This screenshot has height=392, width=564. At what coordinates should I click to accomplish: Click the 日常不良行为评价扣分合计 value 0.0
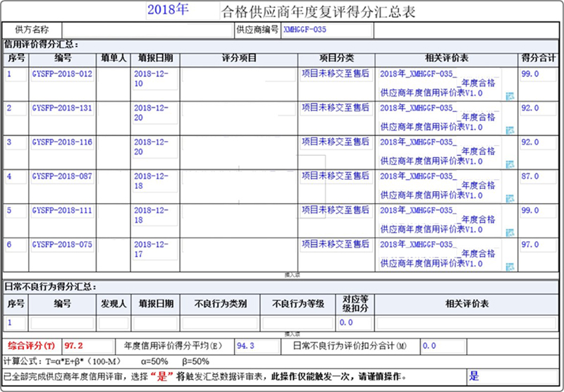coord(443,346)
